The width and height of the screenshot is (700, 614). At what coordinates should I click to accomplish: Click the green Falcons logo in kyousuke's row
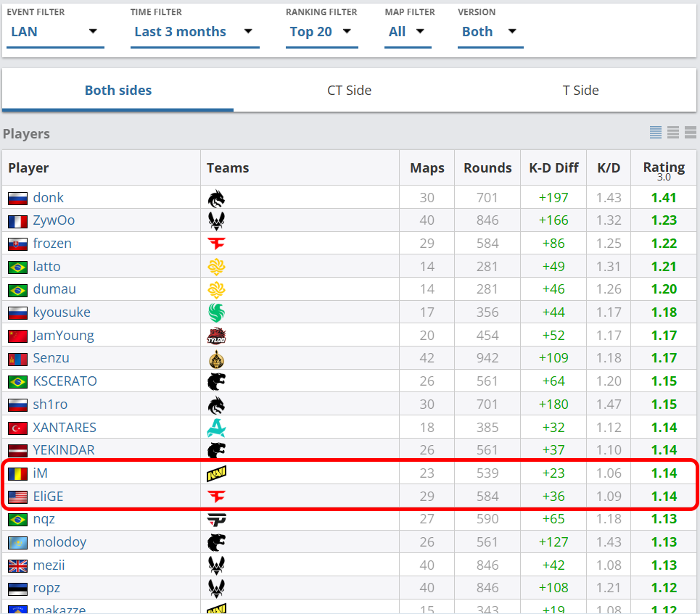pyautogui.click(x=216, y=313)
